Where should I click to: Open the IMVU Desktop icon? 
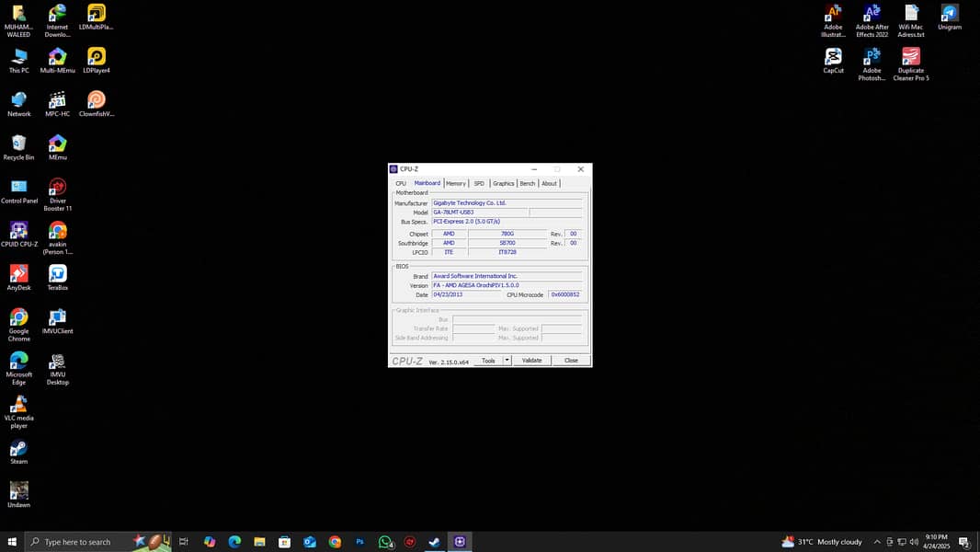[57, 368]
